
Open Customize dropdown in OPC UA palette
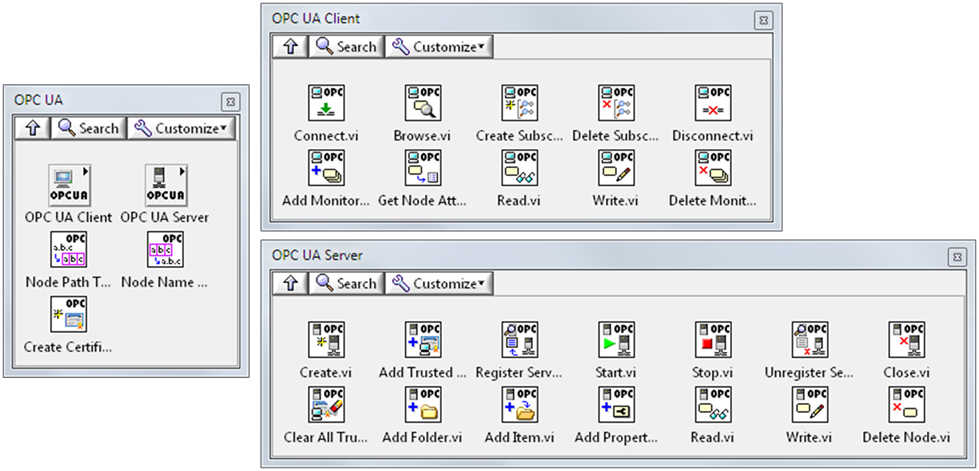[x=180, y=128]
